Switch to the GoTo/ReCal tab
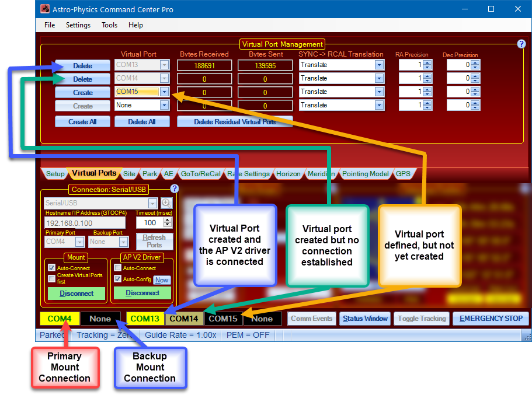Screen dimensions: 532x395 click(x=200, y=174)
